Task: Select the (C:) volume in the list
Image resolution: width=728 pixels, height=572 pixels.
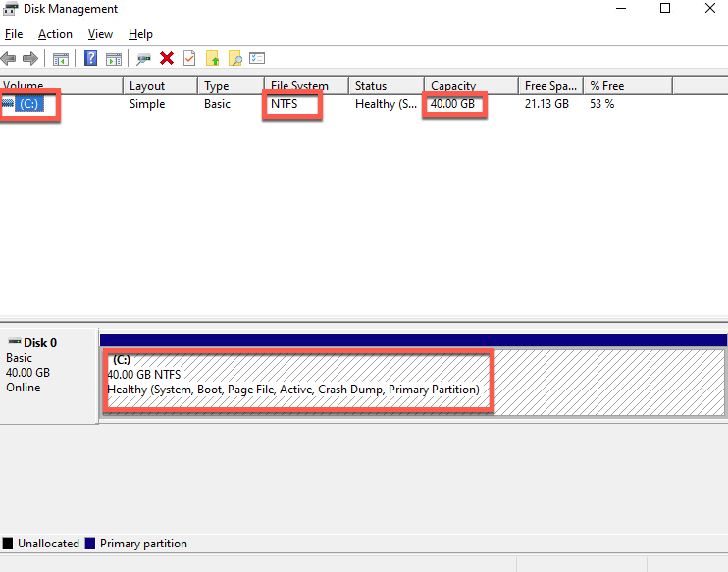Action: click(x=28, y=104)
